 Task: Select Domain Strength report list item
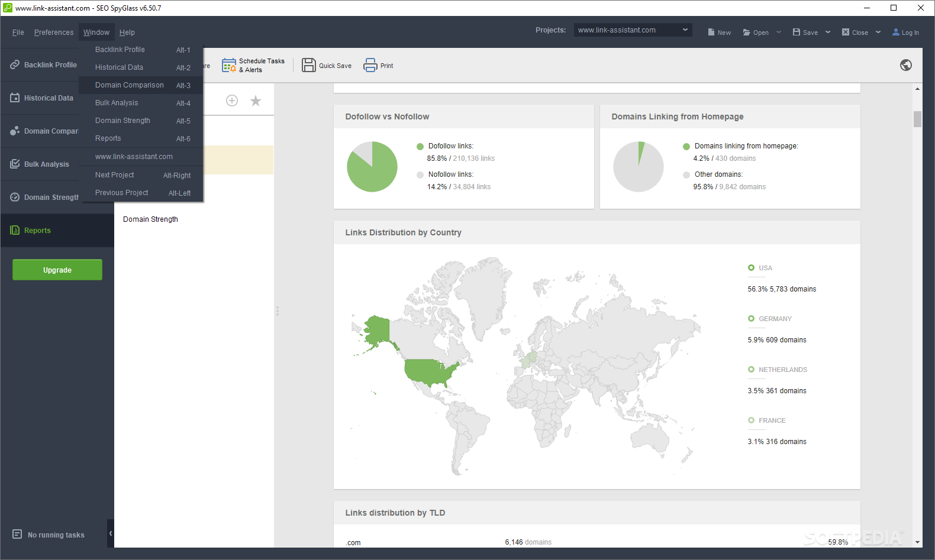click(x=150, y=219)
